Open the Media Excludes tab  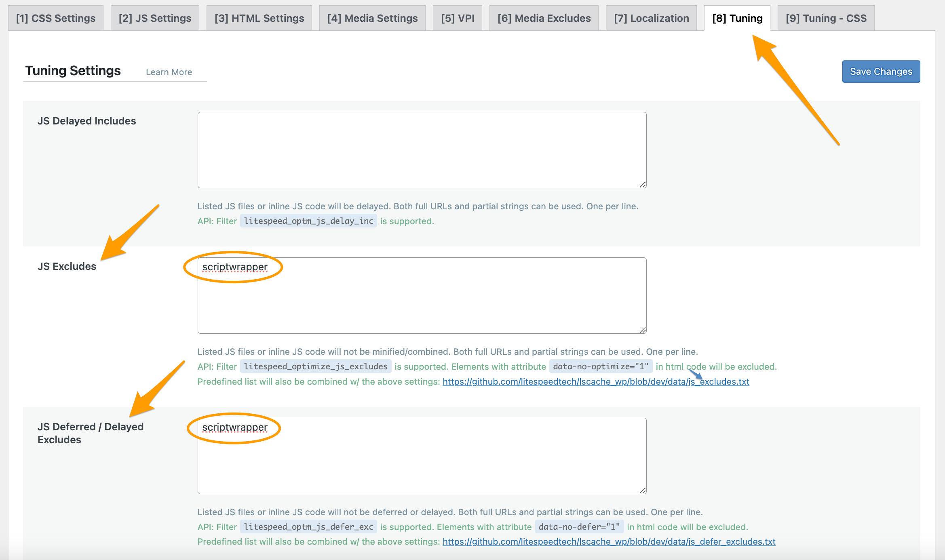[x=544, y=18]
